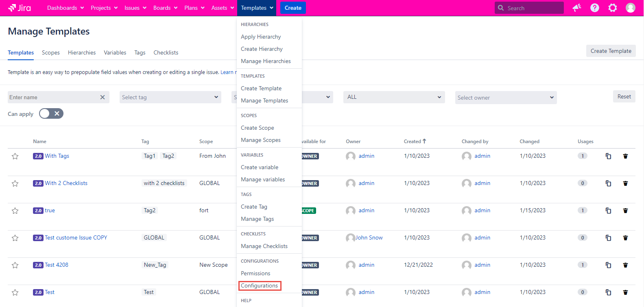
Task: Open the Select tag dropdown
Action: (x=170, y=97)
